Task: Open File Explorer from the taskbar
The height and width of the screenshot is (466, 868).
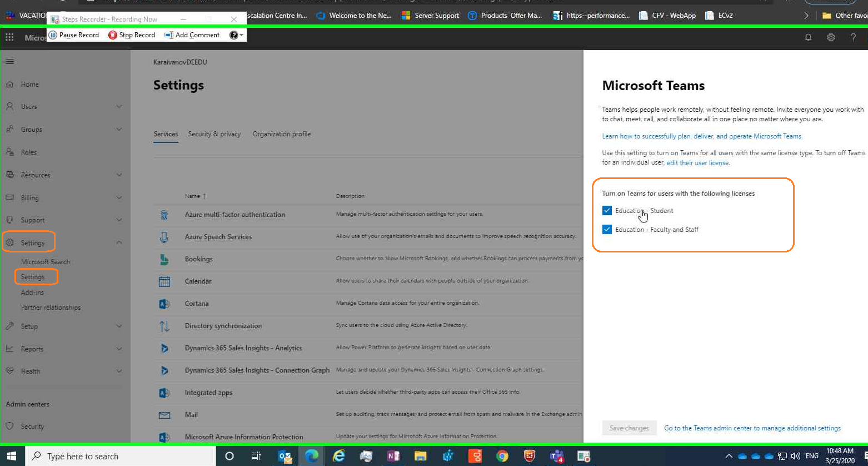Action: [x=421, y=456]
